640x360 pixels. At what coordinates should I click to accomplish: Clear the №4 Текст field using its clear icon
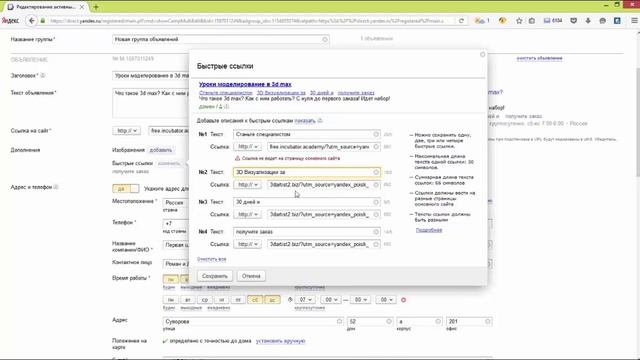click(376, 232)
